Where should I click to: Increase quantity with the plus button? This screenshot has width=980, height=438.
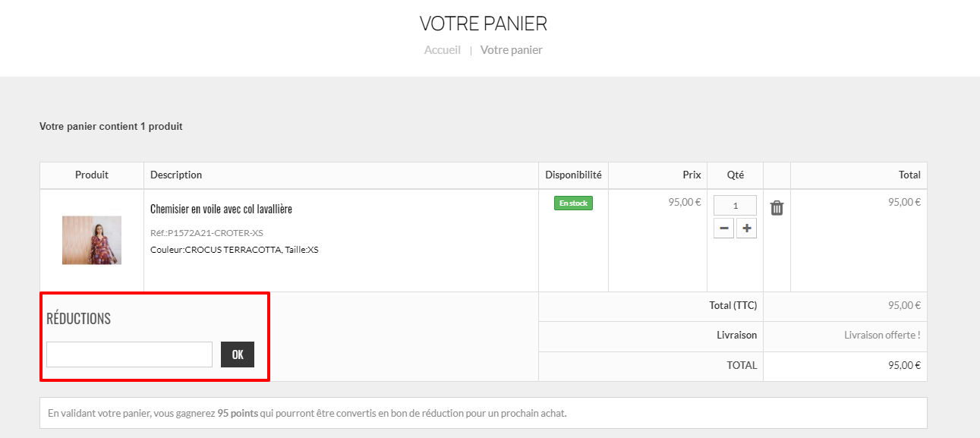[x=746, y=228]
